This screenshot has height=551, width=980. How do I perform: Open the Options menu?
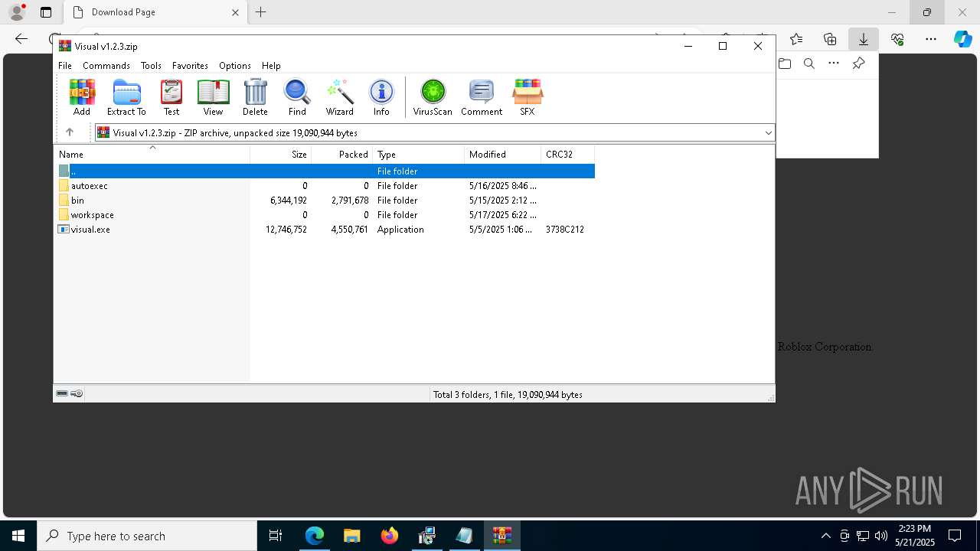click(235, 66)
